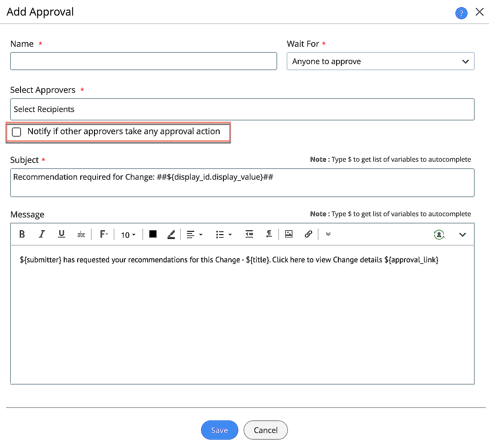The height and width of the screenshot is (448, 489).
Task: Click the Cancel button
Action: click(265, 430)
